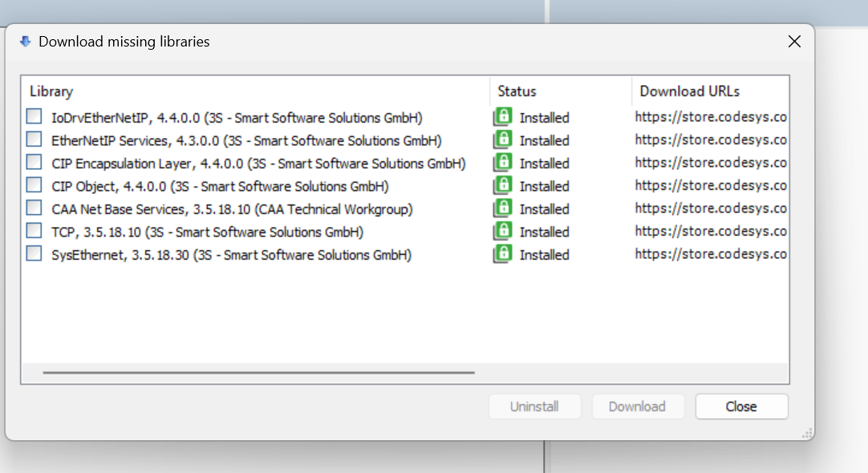Open the store URL for SysEthernet
Image resolution: width=868 pixels, height=473 pixels.
711,254
